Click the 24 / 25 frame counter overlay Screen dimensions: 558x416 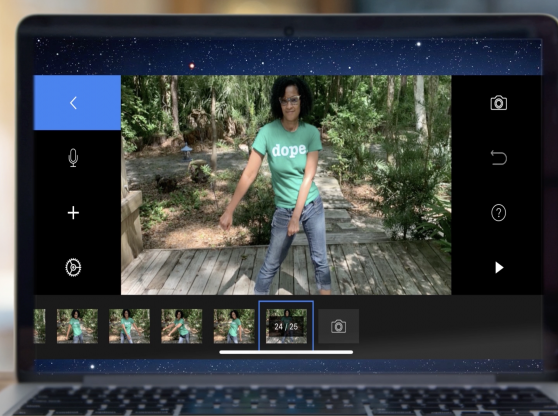click(286, 326)
